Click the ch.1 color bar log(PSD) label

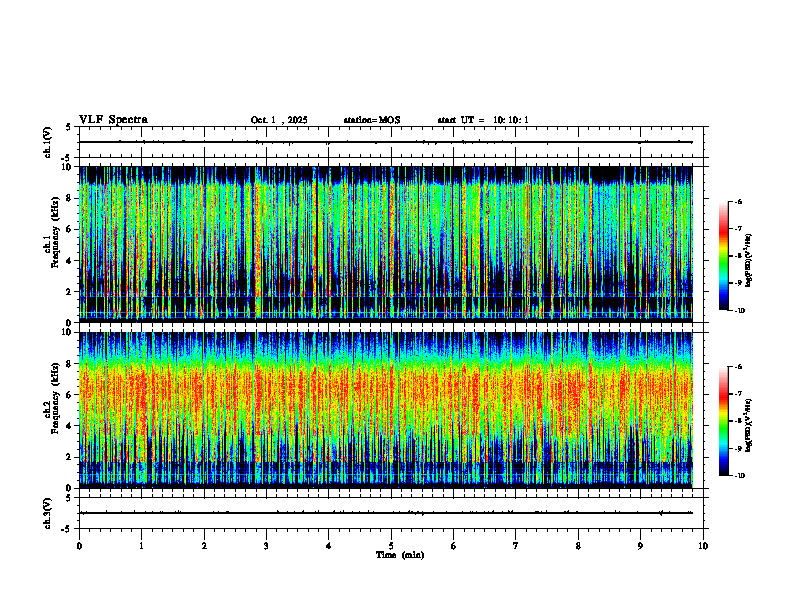749,261
